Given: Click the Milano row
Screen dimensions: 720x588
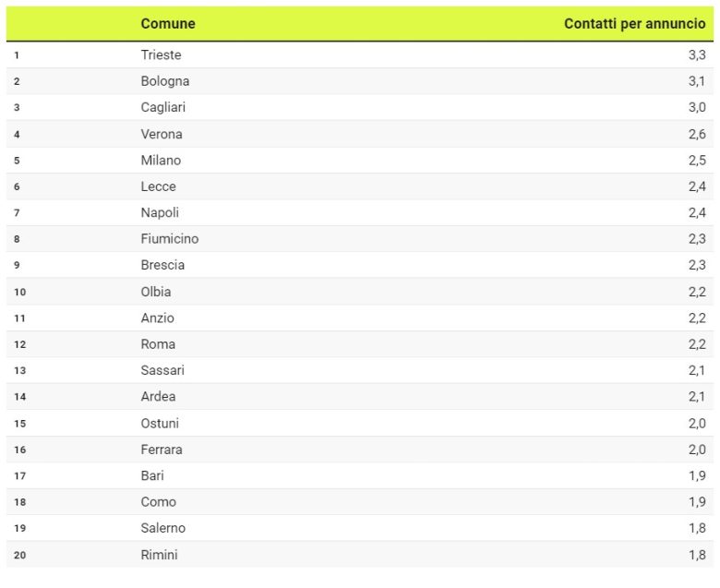Looking at the screenshot, I should pyautogui.click(x=360, y=161).
